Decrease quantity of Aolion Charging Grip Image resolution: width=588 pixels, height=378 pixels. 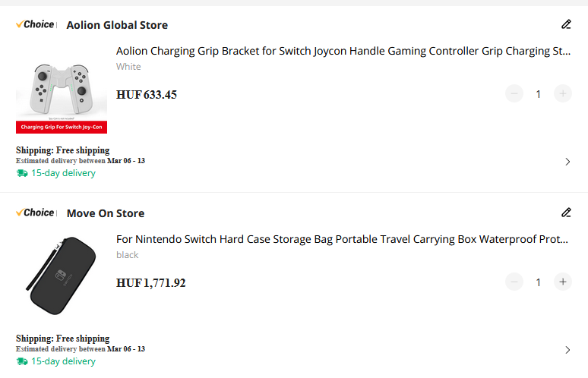point(514,94)
